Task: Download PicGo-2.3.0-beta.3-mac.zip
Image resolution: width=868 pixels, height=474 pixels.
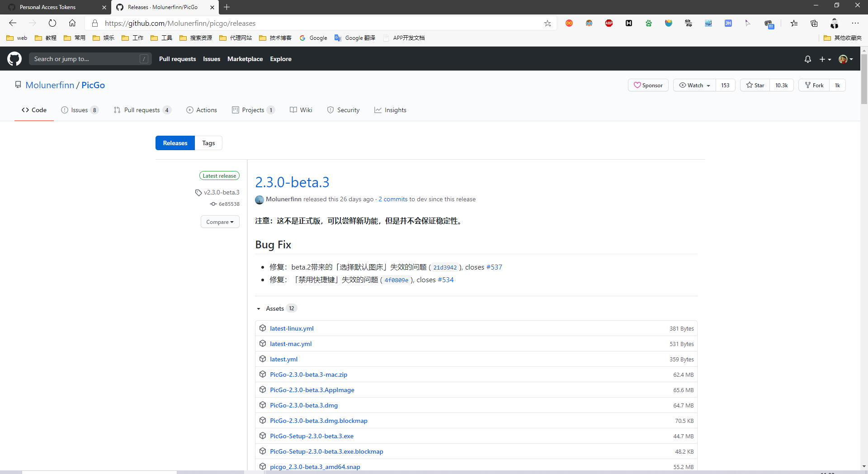Action: pyautogui.click(x=309, y=374)
